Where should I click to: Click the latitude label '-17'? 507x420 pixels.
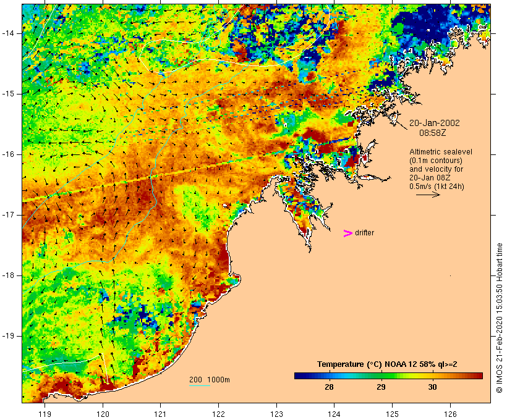(8, 215)
